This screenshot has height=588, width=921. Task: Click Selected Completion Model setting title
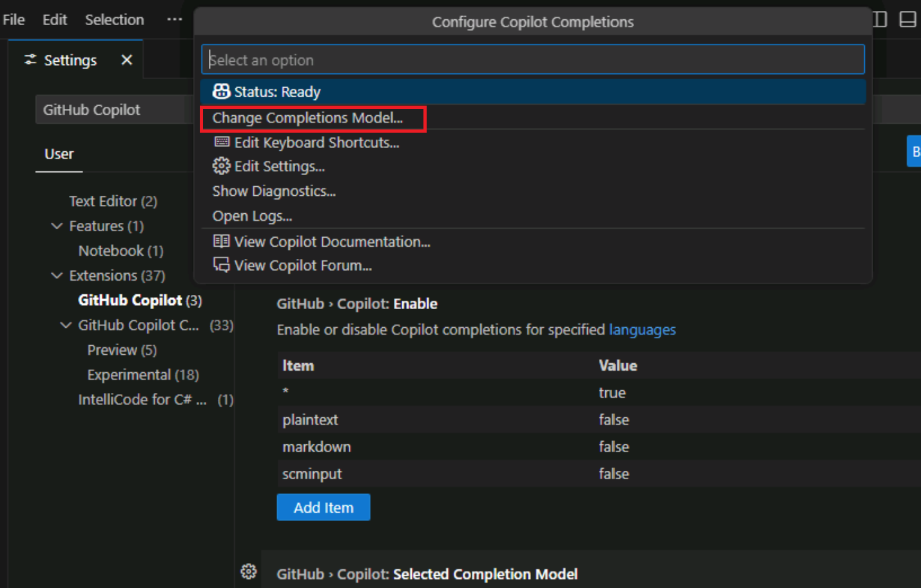(427, 574)
